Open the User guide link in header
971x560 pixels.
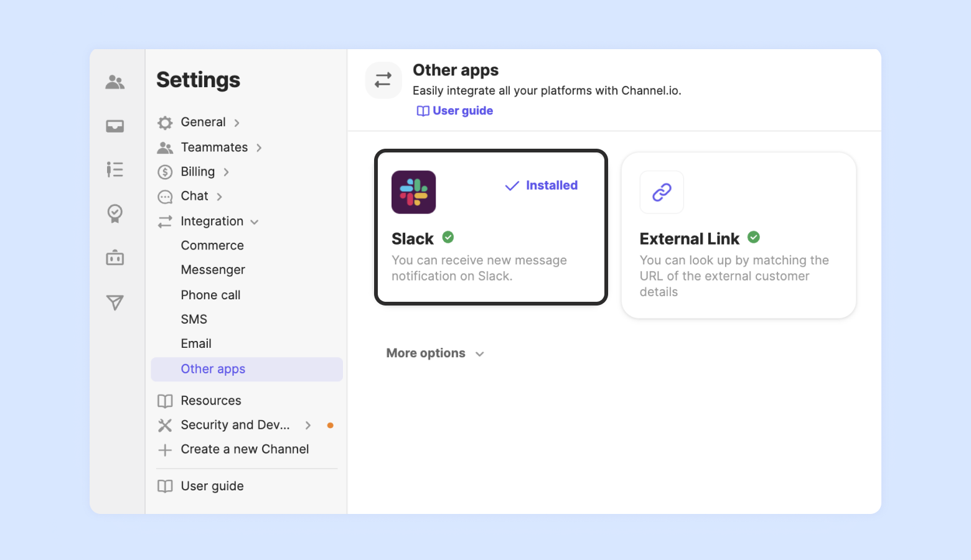455,111
